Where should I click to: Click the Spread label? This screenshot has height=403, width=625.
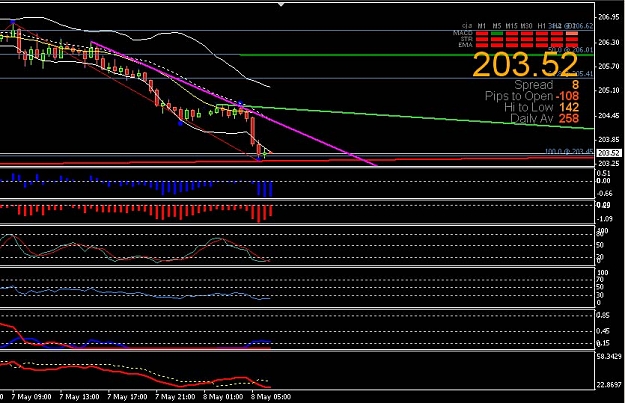click(x=533, y=85)
